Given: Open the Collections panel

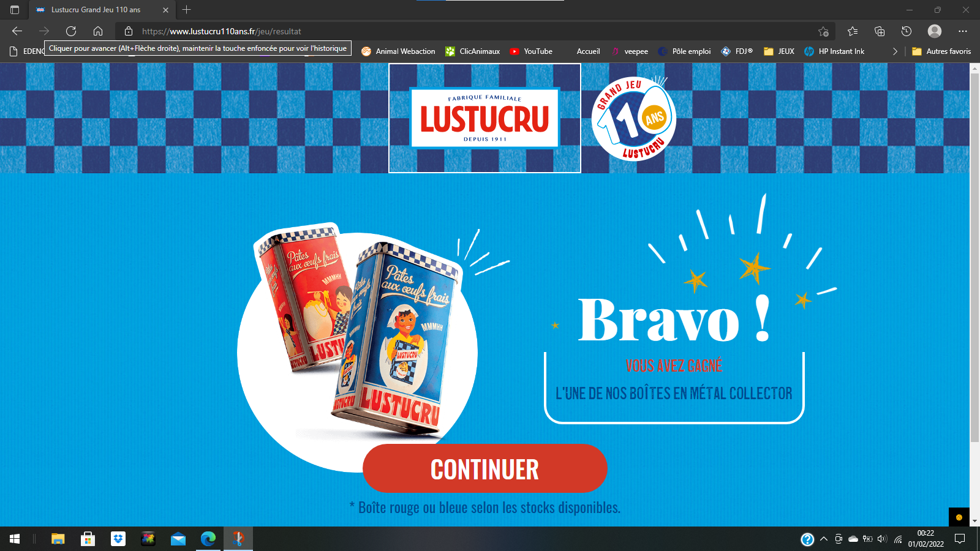Looking at the screenshot, I should tap(880, 31).
